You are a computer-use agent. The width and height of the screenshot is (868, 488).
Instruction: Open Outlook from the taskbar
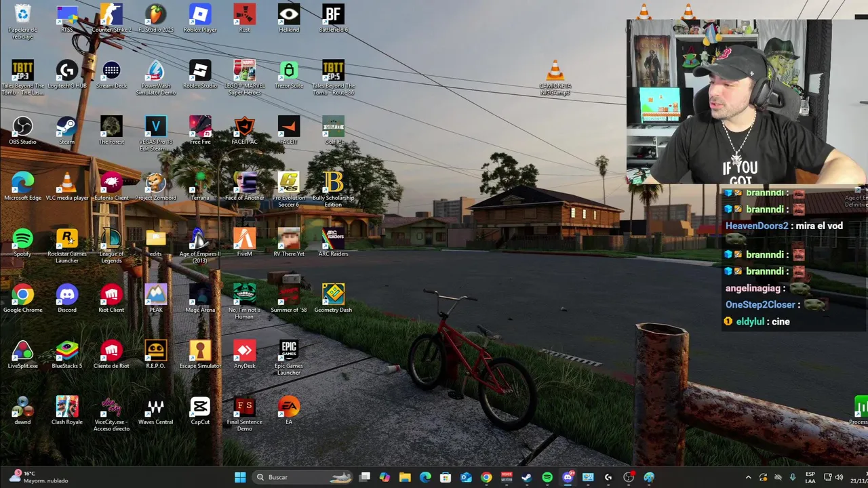point(466,477)
